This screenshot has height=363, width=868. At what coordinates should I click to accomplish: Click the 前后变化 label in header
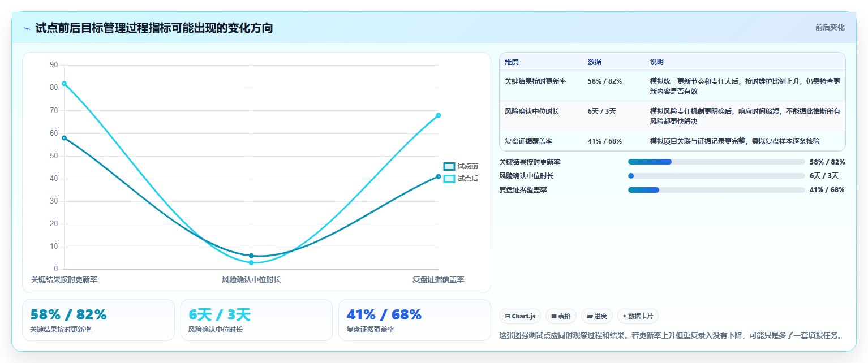coord(830,28)
